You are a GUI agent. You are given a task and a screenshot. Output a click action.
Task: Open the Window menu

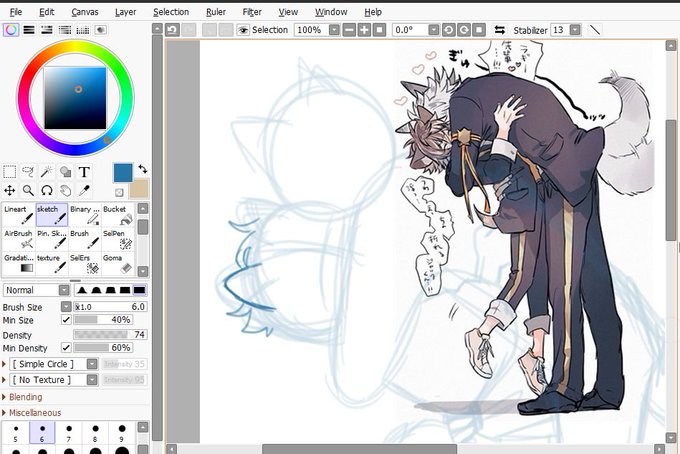pos(331,12)
